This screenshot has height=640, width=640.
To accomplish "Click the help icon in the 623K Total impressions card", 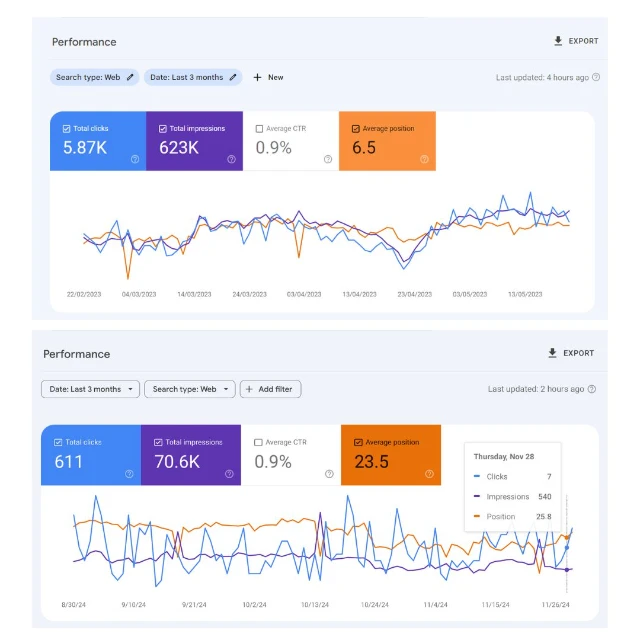I will pyautogui.click(x=231, y=159).
